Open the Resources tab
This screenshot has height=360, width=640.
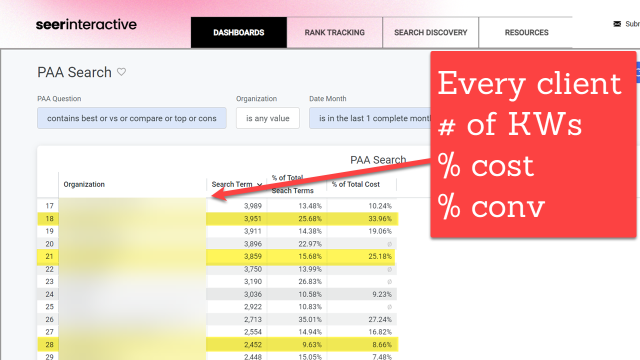[527, 32]
